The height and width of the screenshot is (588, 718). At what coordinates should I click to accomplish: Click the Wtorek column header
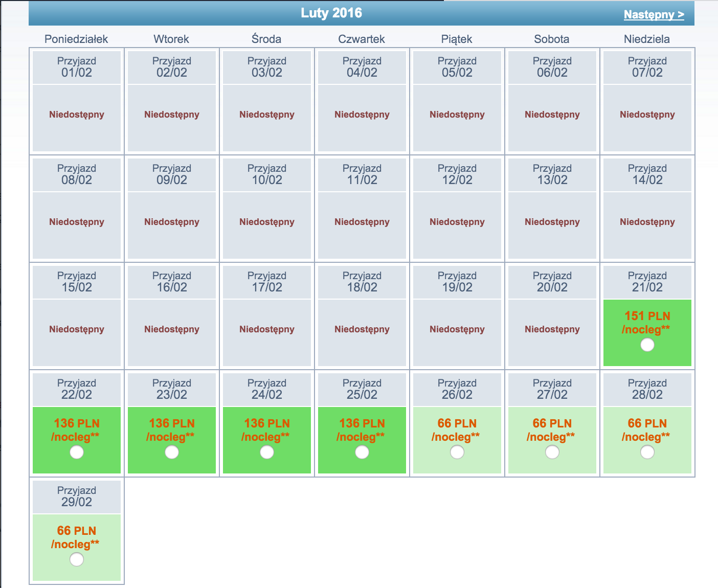coord(171,39)
